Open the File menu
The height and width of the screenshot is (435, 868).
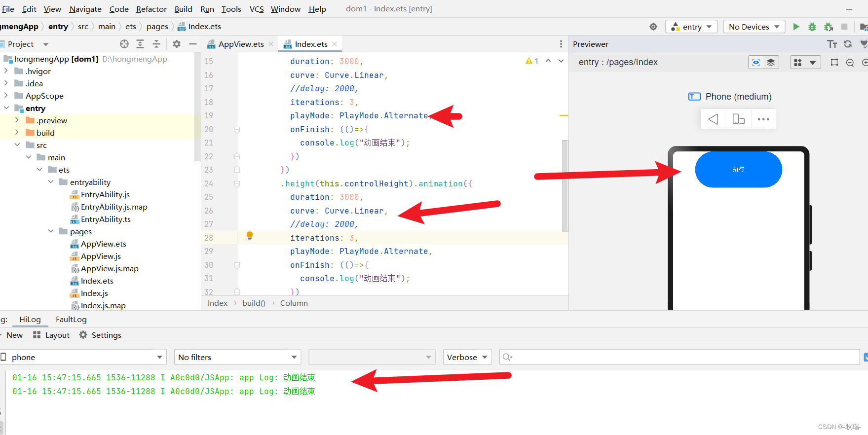tap(8, 9)
